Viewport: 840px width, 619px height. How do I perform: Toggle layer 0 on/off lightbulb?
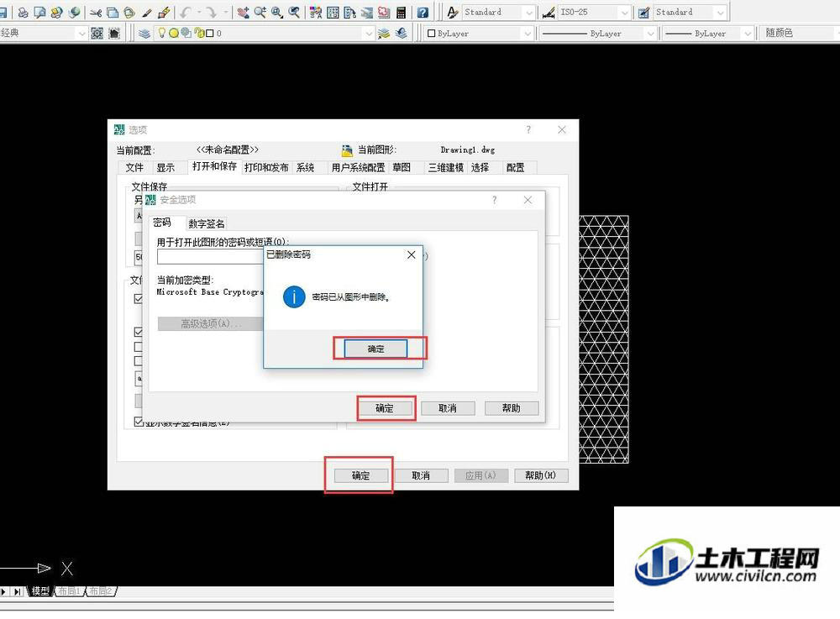[x=161, y=33]
